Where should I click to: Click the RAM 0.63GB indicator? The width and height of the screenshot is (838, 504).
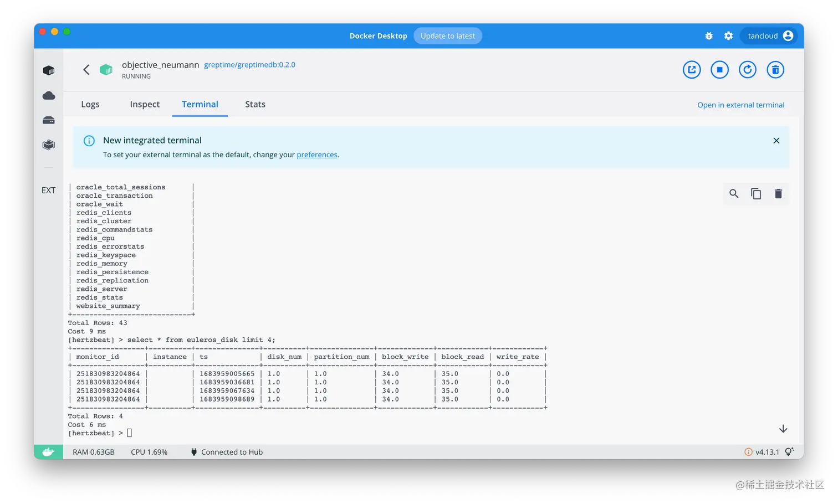point(94,452)
